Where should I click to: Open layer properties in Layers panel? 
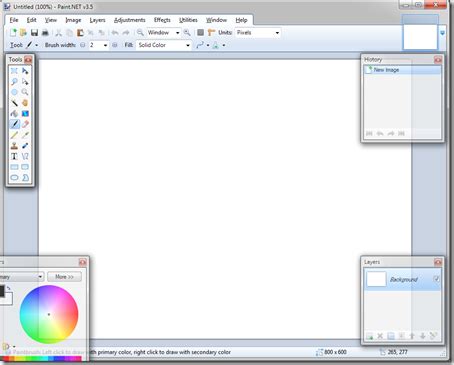[433, 336]
